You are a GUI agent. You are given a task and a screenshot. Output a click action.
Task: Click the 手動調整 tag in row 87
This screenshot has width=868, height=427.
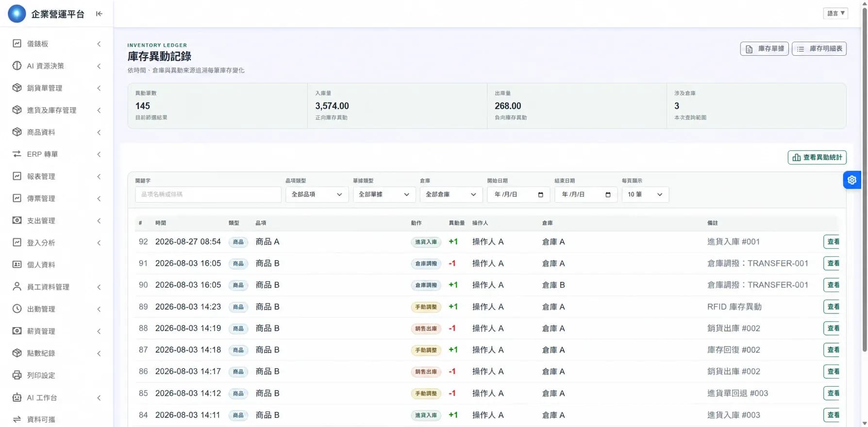point(426,350)
